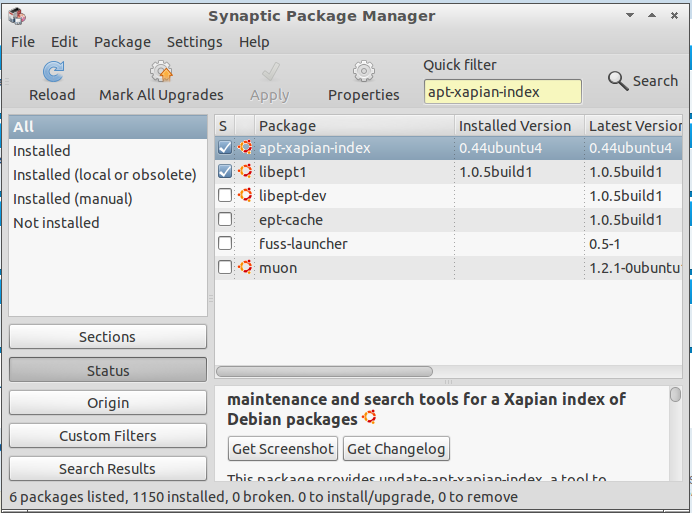The height and width of the screenshot is (513, 692).
Task: Open the Edit menu
Action: [64, 42]
